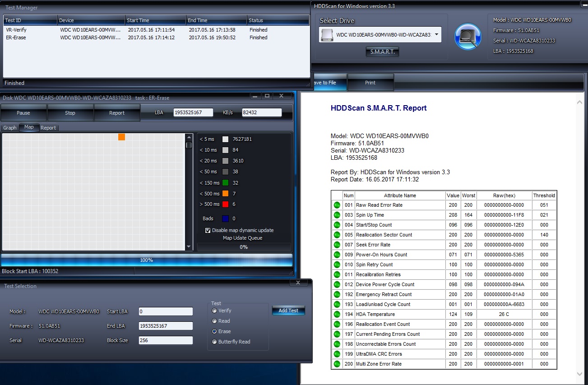588x385 pixels.
Task: Click green status icon for Spin Retry Count
Action: [337, 264]
